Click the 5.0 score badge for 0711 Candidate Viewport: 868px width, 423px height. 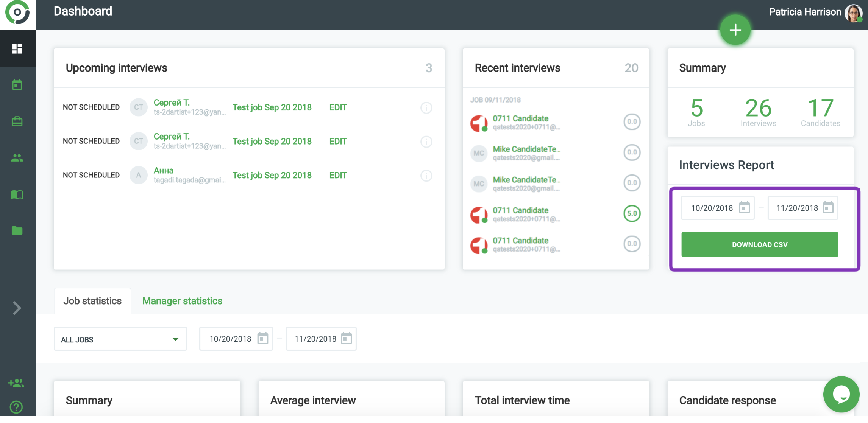tap(632, 213)
